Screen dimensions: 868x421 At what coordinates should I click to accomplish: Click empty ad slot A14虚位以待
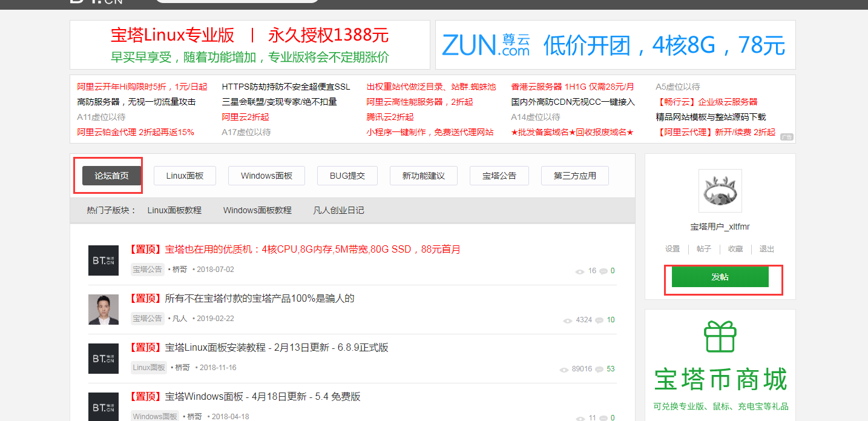536,117
